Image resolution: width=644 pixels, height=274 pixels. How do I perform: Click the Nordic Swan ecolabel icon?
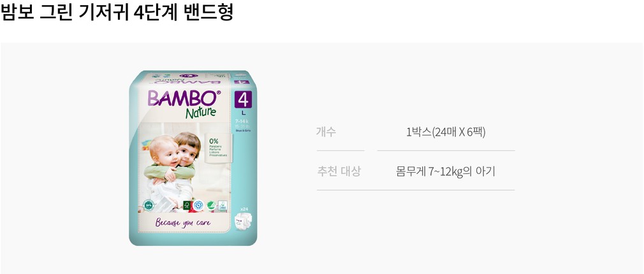click(210, 205)
